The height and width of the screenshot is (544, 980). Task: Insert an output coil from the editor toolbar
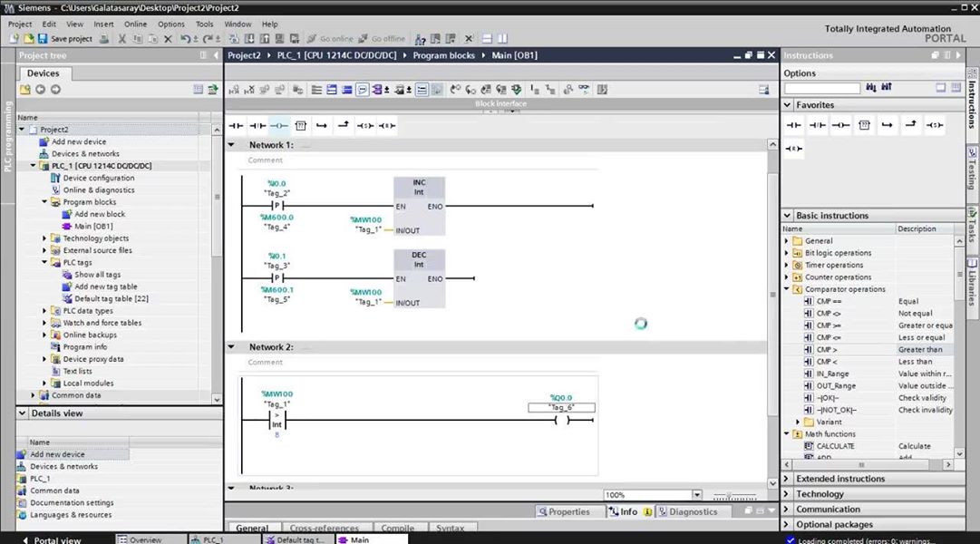[279, 126]
